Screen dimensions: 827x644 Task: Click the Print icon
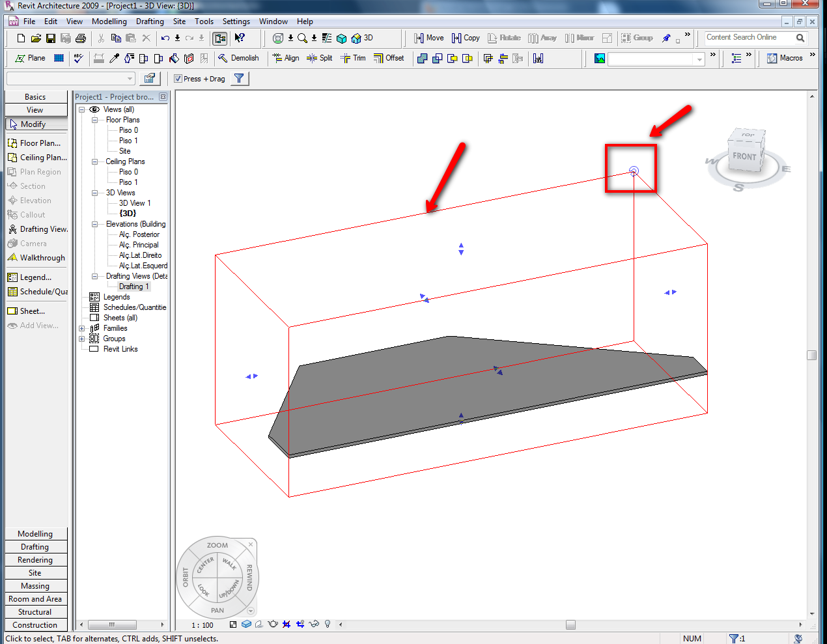click(81, 38)
